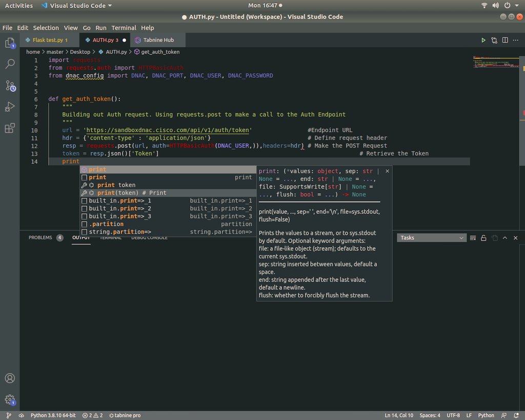The image size is (525, 420).
Task: Run the Python file with the play icon
Action: 483,39
